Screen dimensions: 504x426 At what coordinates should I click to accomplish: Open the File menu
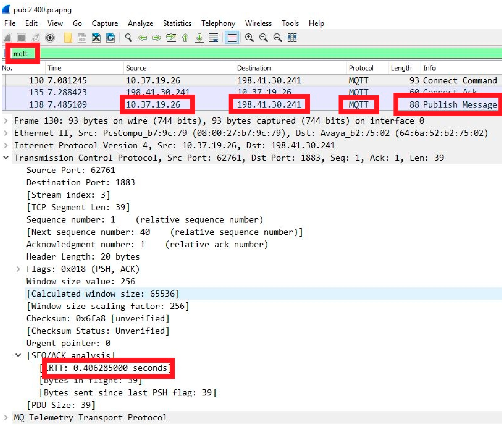[10, 23]
